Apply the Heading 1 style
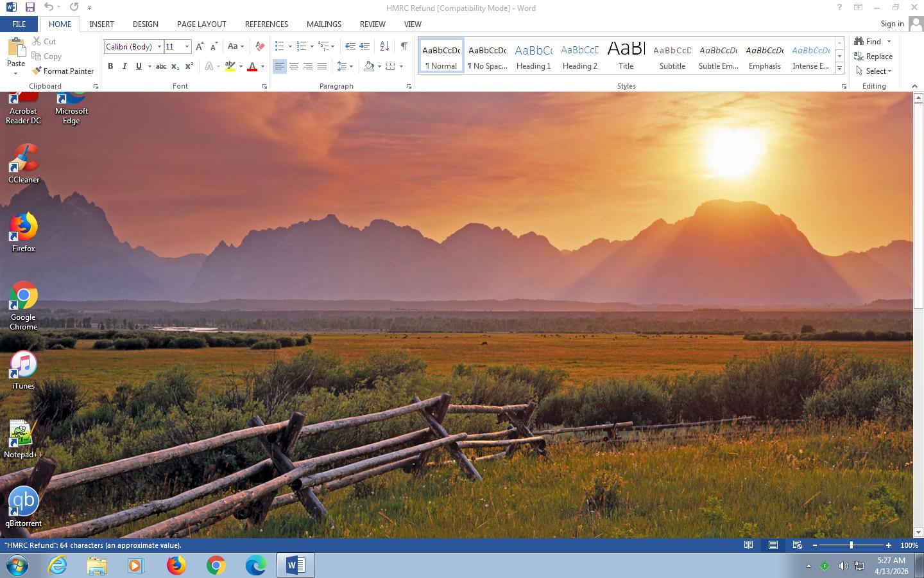924x578 pixels. coord(533,56)
